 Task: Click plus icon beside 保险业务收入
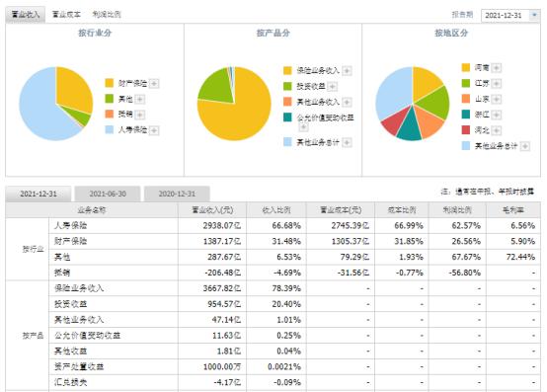click(347, 71)
